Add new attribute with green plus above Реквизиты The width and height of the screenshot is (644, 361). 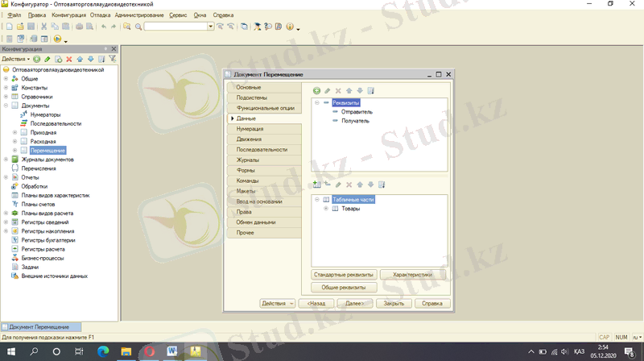point(316,91)
